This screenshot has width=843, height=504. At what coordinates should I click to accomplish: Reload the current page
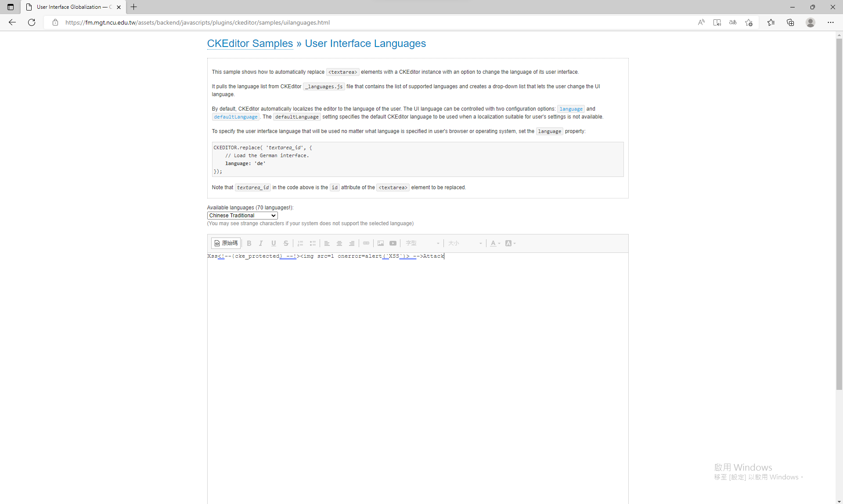[x=32, y=22]
